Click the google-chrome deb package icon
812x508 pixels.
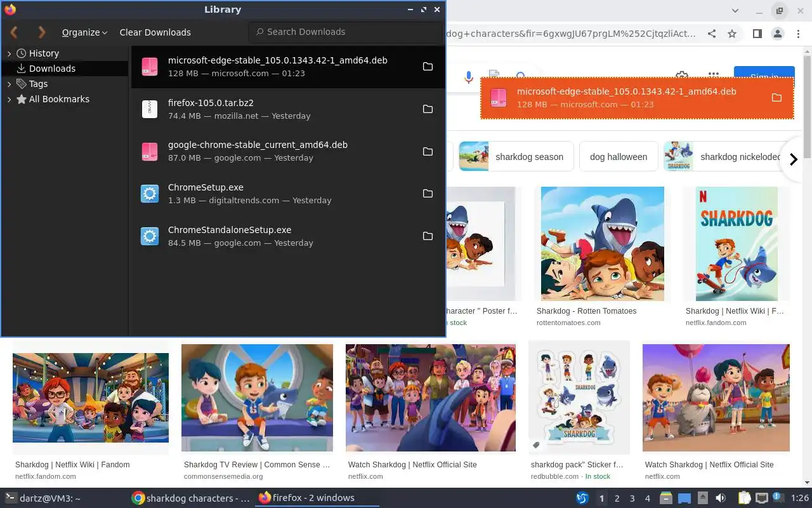click(x=150, y=152)
